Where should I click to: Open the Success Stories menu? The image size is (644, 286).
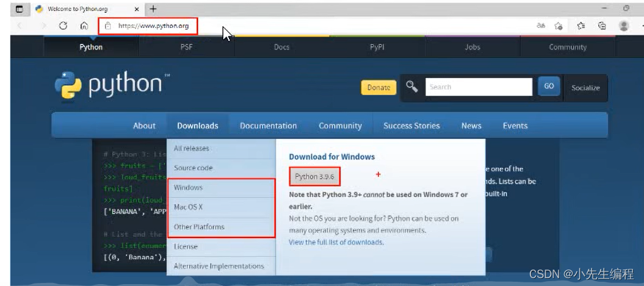411,126
